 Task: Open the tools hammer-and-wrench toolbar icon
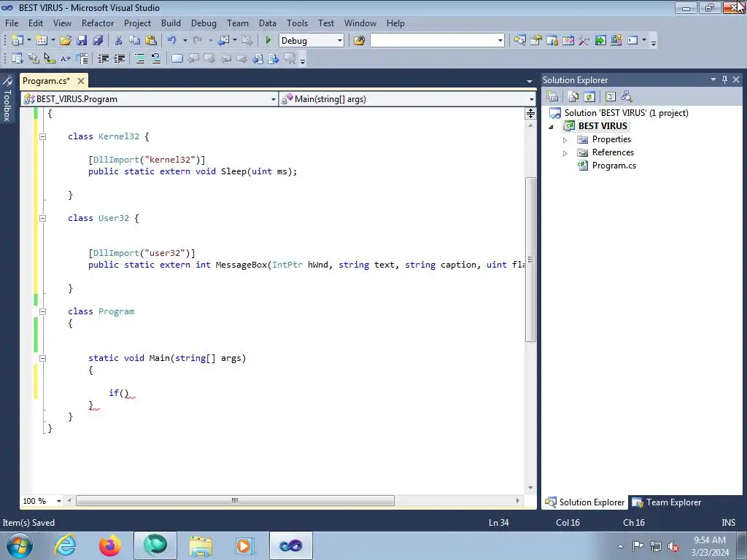point(584,41)
